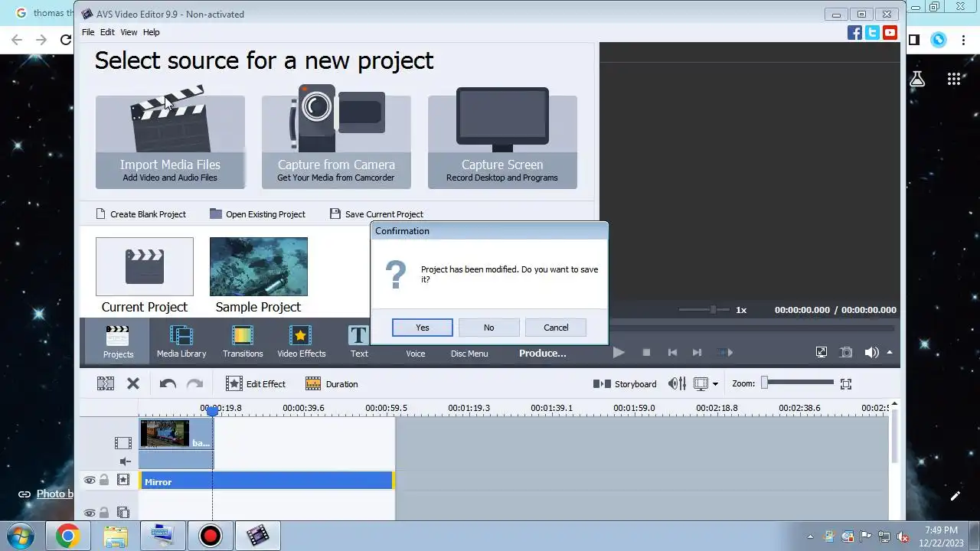Image resolution: width=980 pixels, height=551 pixels.
Task: Mute the preview volume speaker
Action: coord(871,352)
